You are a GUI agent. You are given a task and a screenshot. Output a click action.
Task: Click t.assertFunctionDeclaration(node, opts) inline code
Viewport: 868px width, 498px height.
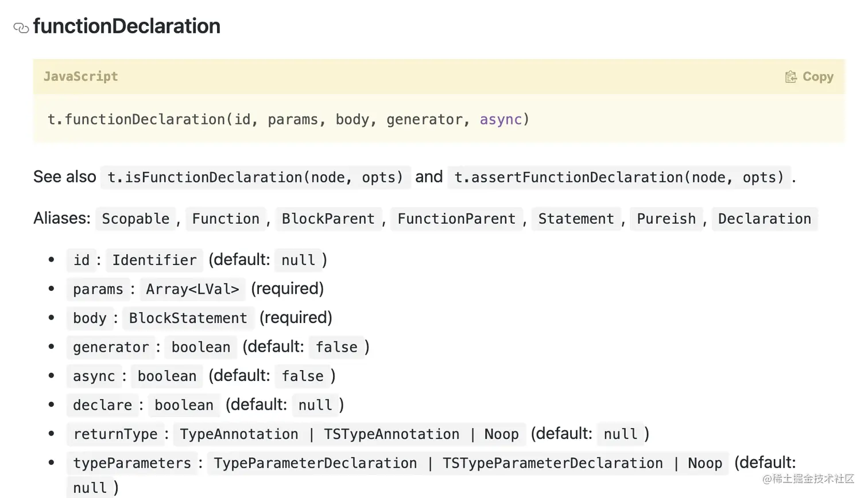tap(619, 177)
